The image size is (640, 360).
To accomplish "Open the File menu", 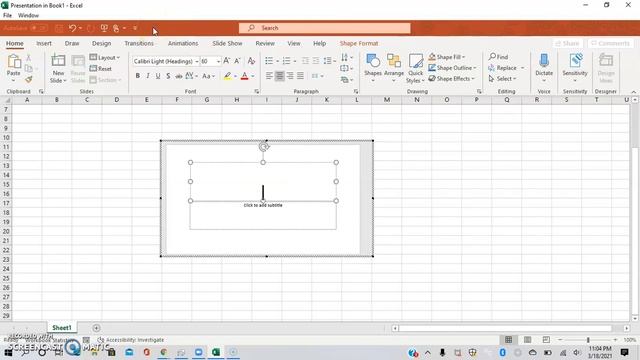I will click(x=7, y=16).
